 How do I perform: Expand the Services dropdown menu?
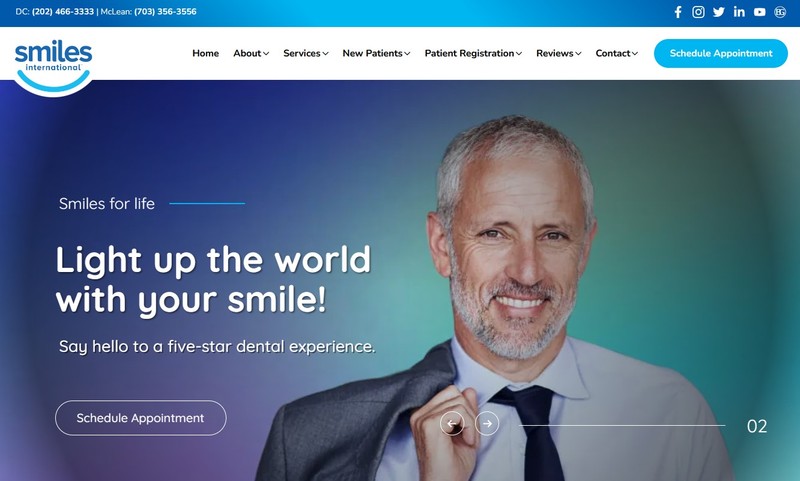tap(306, 53)
